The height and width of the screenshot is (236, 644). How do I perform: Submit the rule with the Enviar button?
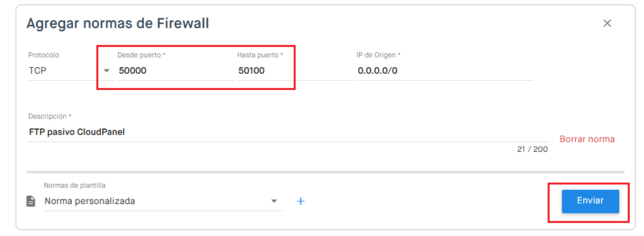590,201
